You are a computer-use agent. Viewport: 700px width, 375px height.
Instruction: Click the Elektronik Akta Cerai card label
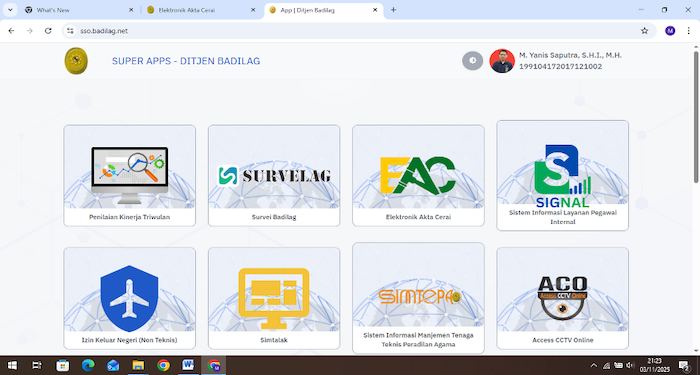tap(418, 217)
